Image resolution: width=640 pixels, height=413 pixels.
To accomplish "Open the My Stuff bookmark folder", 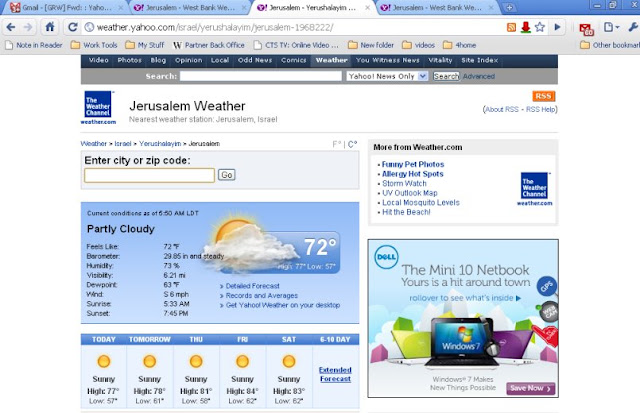I will pyautogui.click(x=145, y=45).
